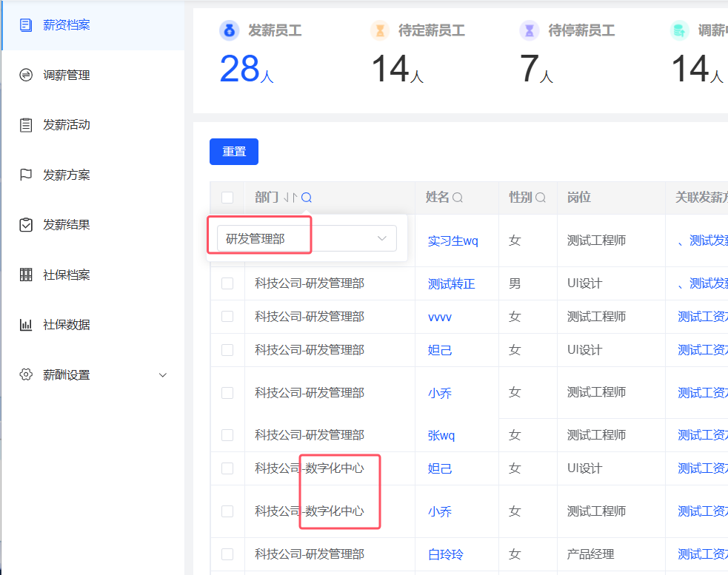
Task: Click the 社保数据 bar chart icon
Action: pos(26,325)
